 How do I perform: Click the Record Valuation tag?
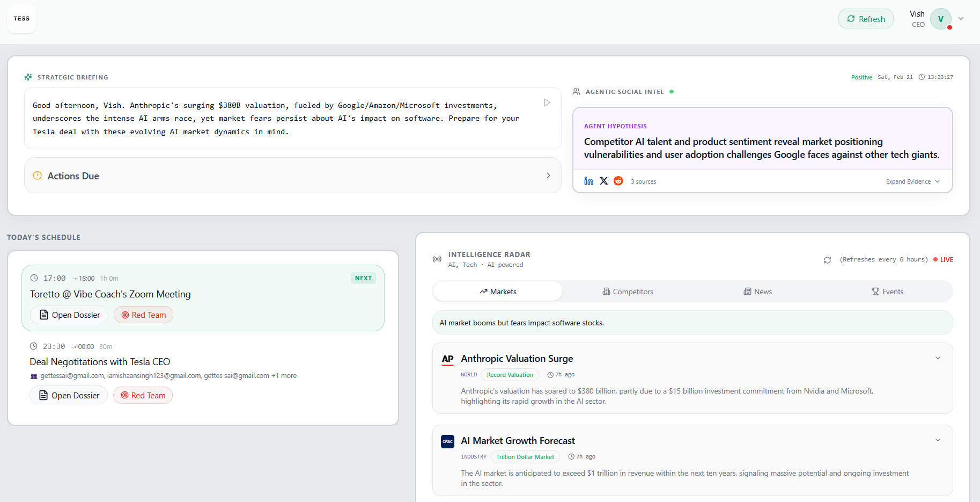coord(510,375)
